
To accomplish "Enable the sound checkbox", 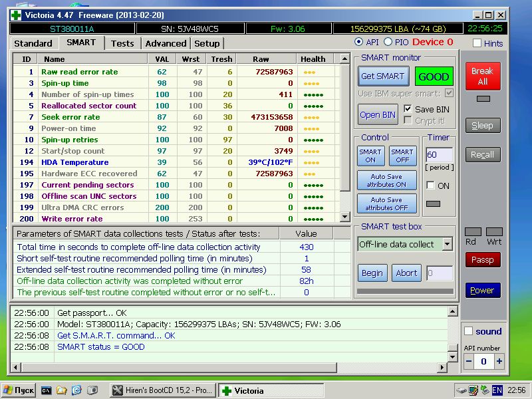I will coord(468,331).
